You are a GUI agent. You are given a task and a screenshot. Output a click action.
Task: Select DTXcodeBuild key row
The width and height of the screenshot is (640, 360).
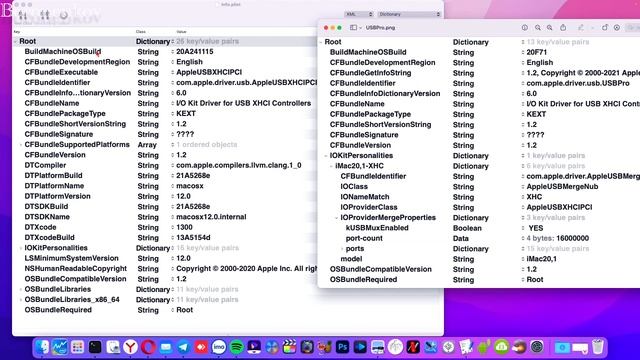pyautogui.click(x=49, y=238)
